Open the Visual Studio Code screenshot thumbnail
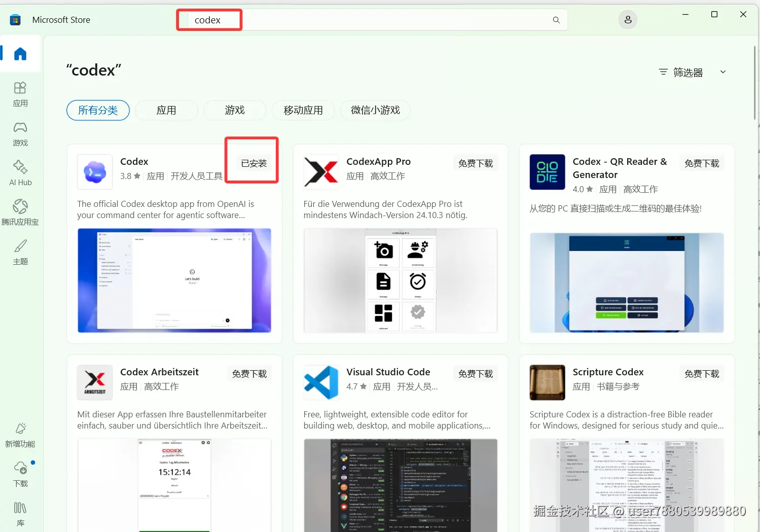 (x=401, y=485)
